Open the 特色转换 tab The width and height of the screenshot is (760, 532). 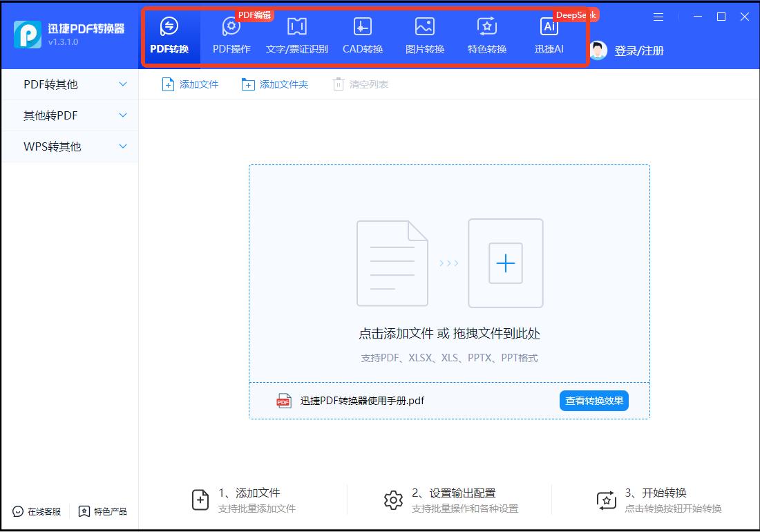coord(486,37)
